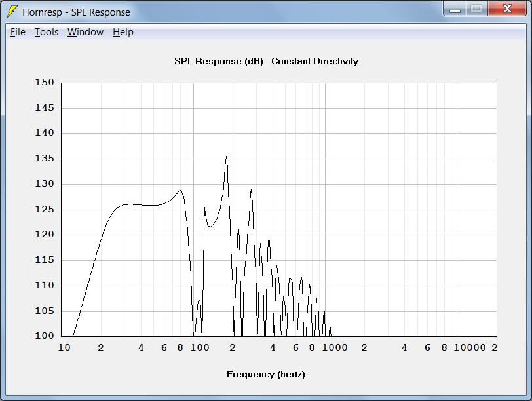This screenshot has height=401, width=532.
Task: Click the 140 dB axis label
Action: click(x=45, y=132)
